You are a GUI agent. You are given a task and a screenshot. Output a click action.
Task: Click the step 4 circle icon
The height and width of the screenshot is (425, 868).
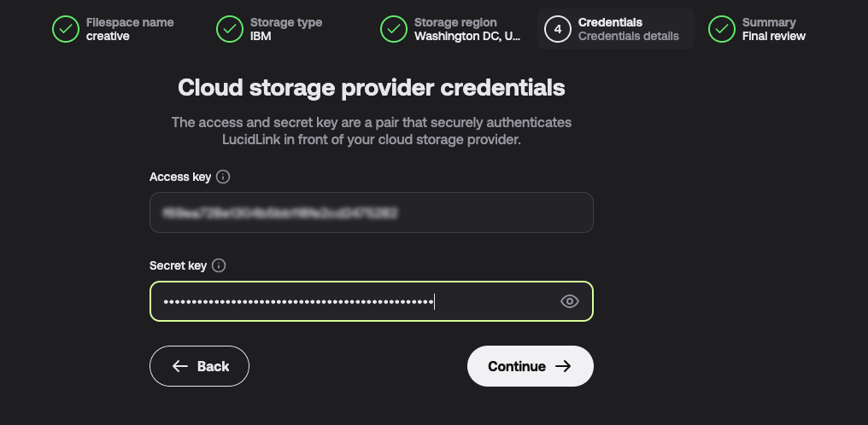click(557, 29)
